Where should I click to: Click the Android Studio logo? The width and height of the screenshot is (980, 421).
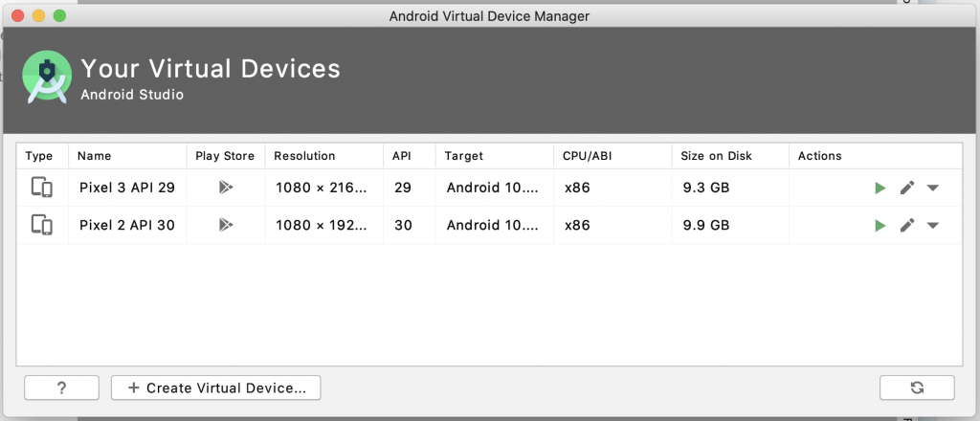(x=47, y=77)
